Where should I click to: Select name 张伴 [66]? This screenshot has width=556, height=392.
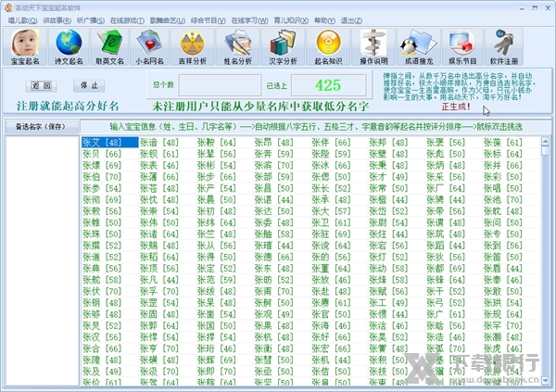coord(331,143)
